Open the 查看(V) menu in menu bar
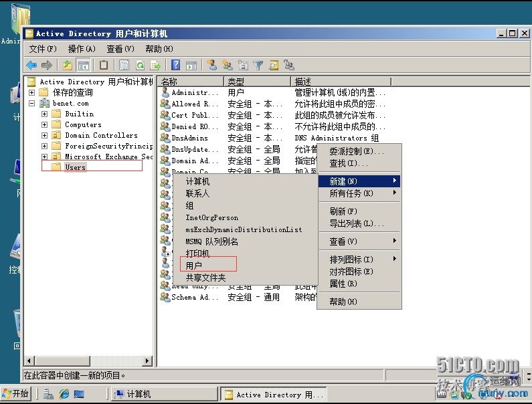 coord(120,49)
